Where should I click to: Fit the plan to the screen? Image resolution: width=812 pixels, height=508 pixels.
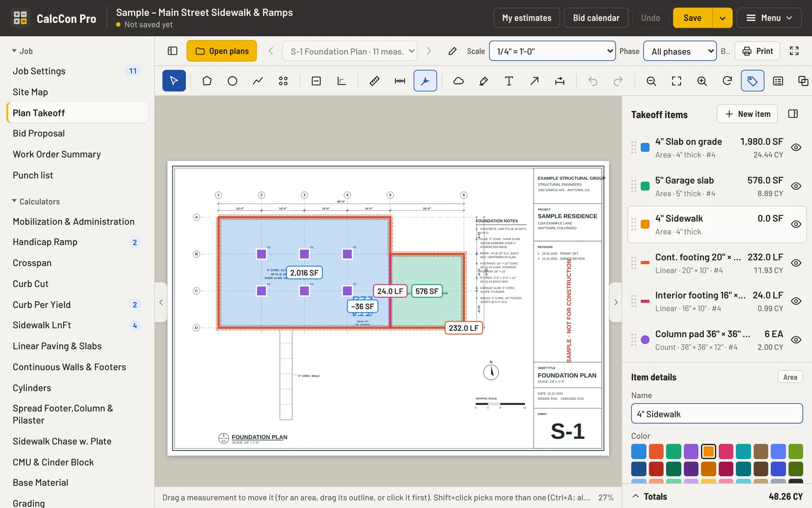pos(676,81)
